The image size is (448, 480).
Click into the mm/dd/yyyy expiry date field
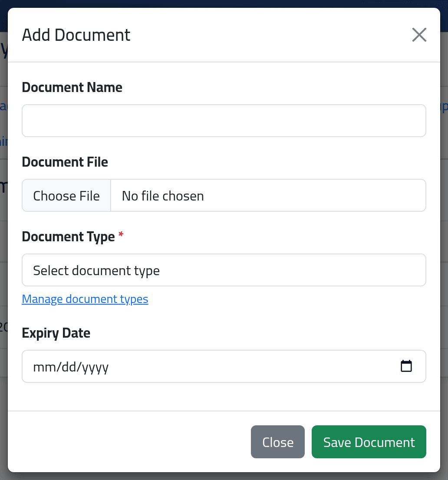pyautogui.click(x=224, y=366)
